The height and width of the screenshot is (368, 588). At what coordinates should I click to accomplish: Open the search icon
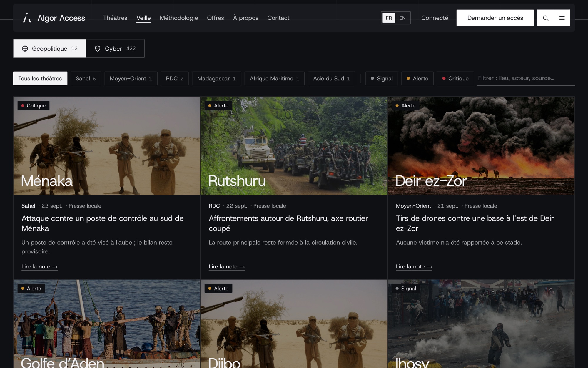[x=545, y=18]
